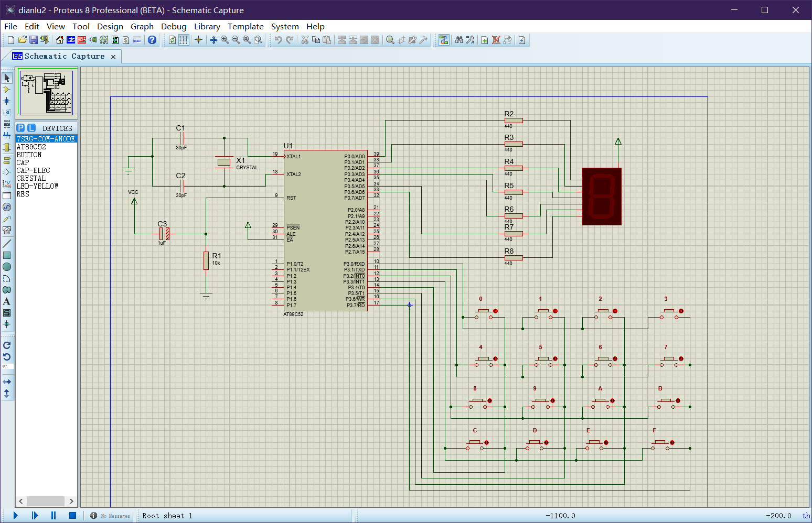Select the component mode tool
812x523 pixels.
[7, 89]
